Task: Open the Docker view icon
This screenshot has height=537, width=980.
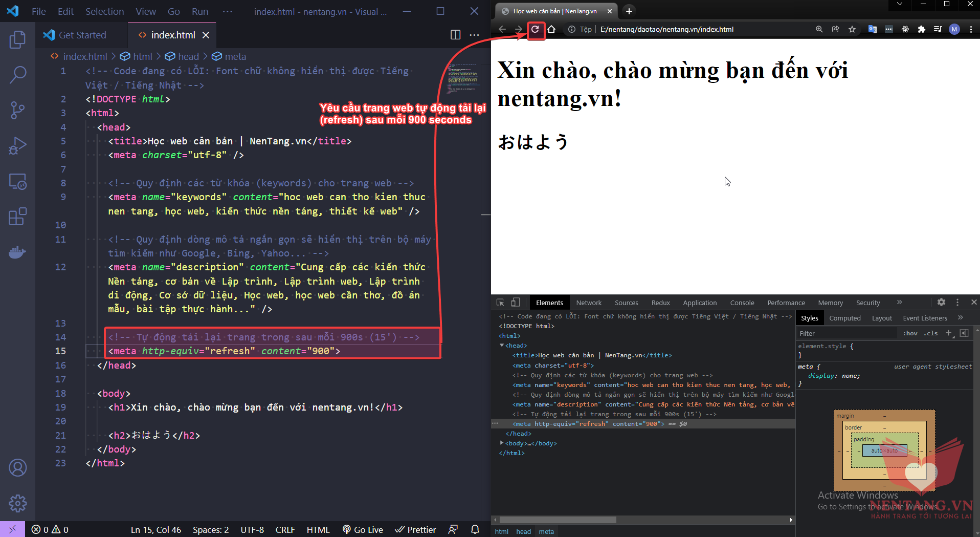Action: pyautogui.click(x=17, y=252)
